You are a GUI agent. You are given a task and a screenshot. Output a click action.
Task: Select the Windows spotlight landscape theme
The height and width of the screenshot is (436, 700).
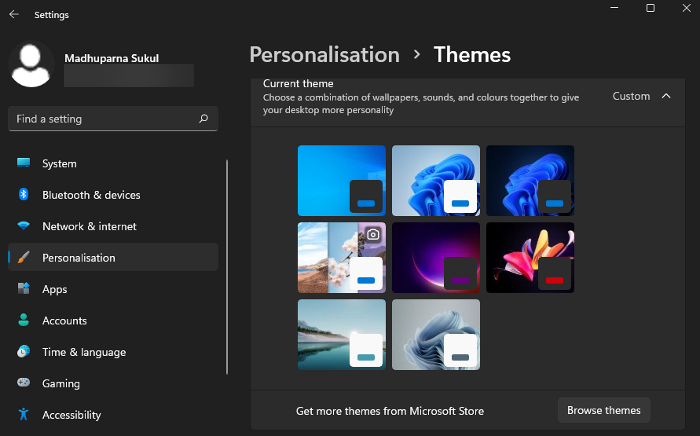[x=342, y=257]
